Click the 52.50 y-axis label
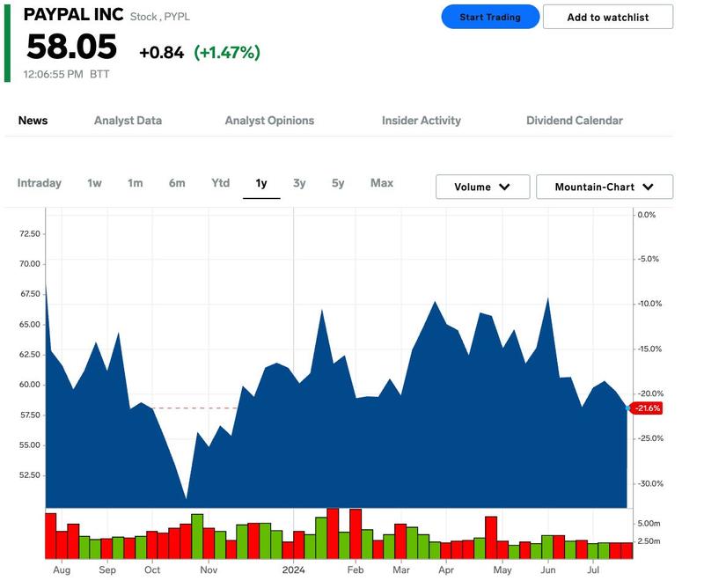 tap(30, 475)
